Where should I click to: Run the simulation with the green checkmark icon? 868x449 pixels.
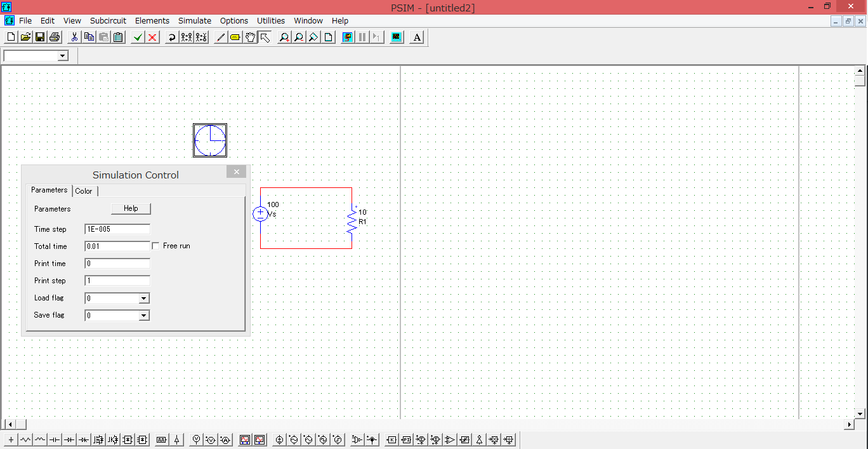(137, 37)
